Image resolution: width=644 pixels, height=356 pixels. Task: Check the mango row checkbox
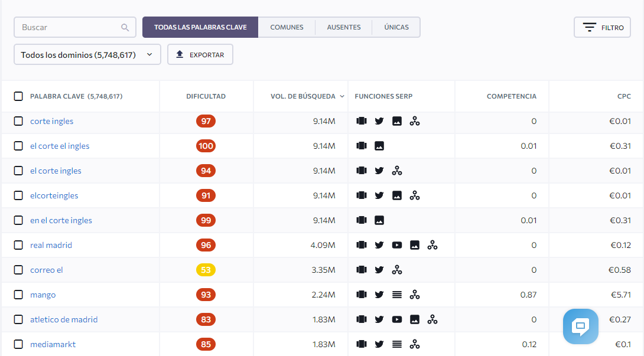click(18, 295)
